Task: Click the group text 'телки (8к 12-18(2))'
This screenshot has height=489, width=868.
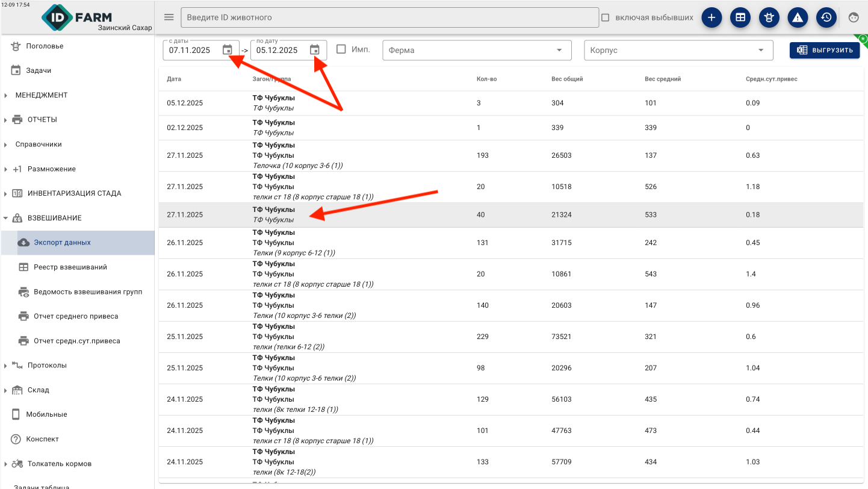Action: [x=284, y=472]
